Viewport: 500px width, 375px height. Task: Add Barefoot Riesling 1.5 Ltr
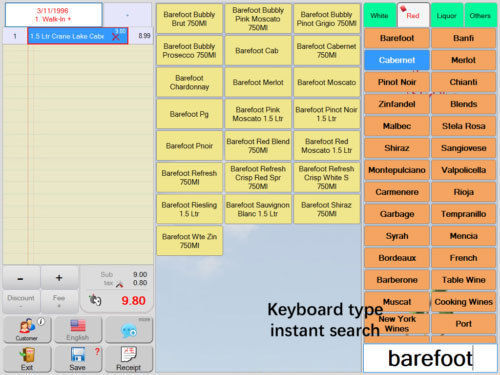click(189, 209)
